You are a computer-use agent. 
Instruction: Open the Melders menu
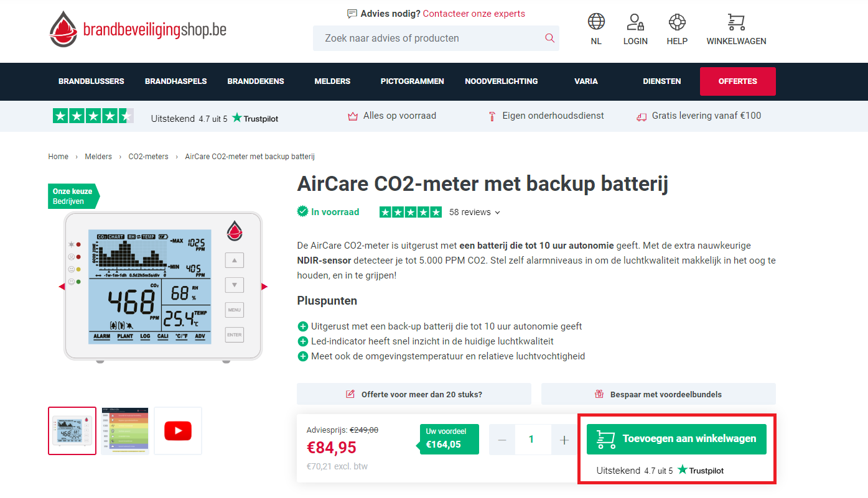(x=332, y=81)
